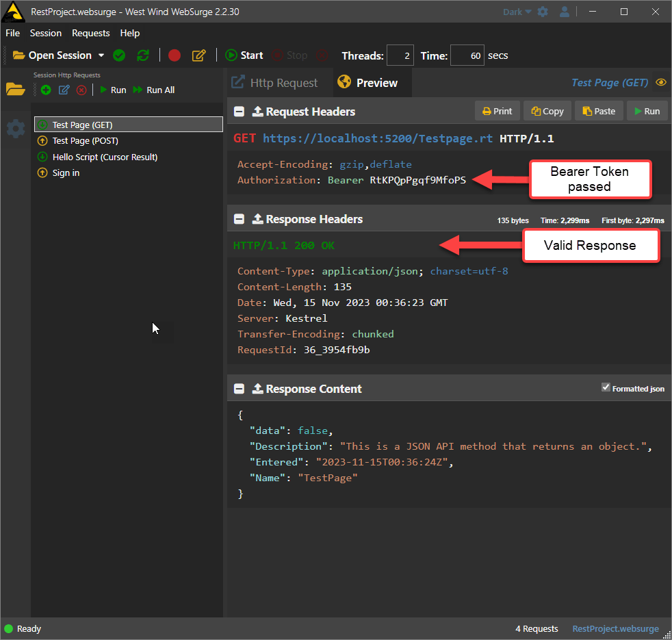Click the WebSurge application logo icon
Image resolution: width=672 pixels, height=640 pixels.
[x=13, y=12]
